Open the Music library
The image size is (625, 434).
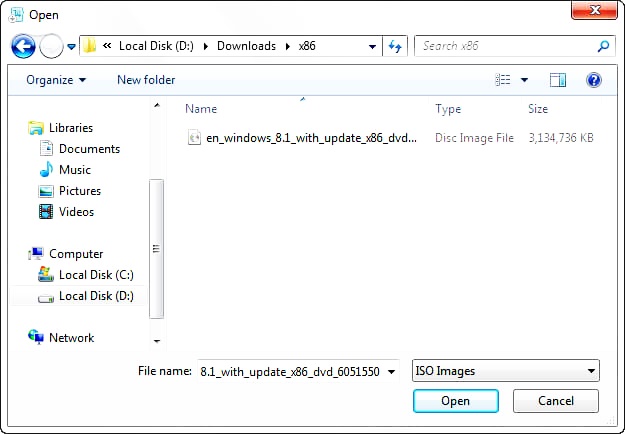(75, 170)
